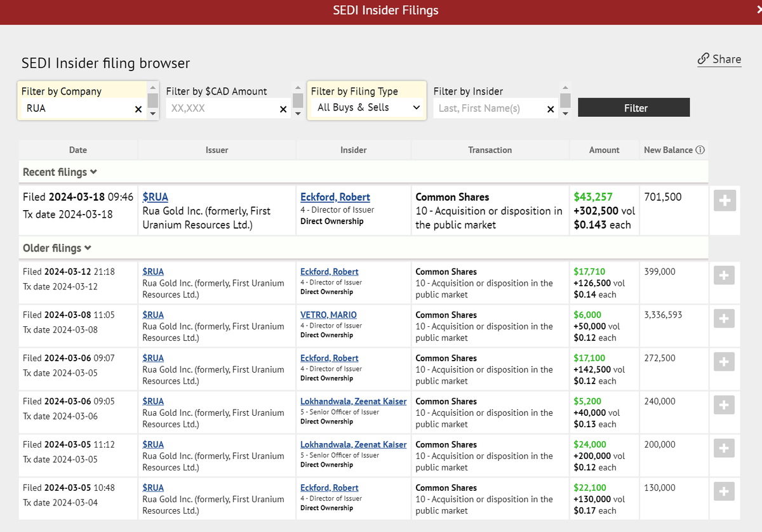Click the Filter button

[634, 107]
